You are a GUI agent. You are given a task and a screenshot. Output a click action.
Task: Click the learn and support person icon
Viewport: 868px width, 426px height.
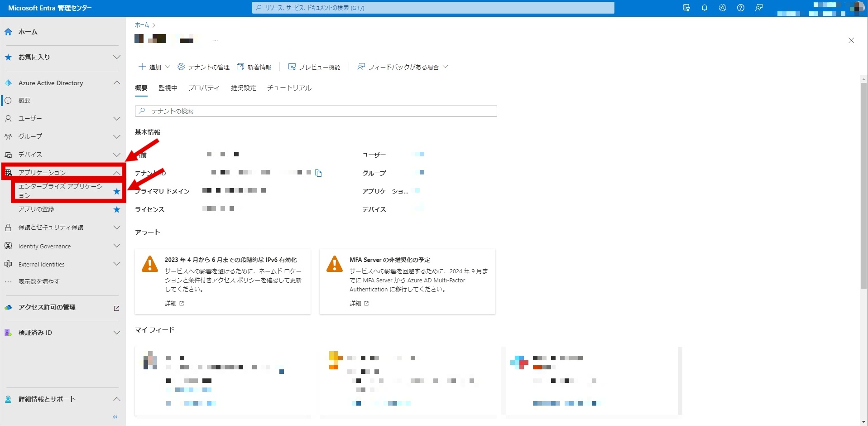pos(8,399)
